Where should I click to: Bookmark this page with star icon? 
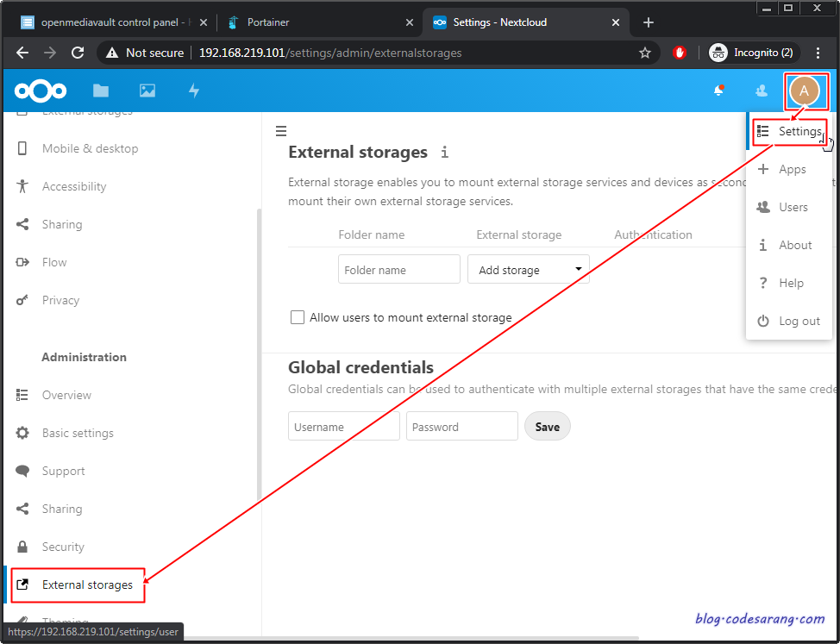click(645, 53)
